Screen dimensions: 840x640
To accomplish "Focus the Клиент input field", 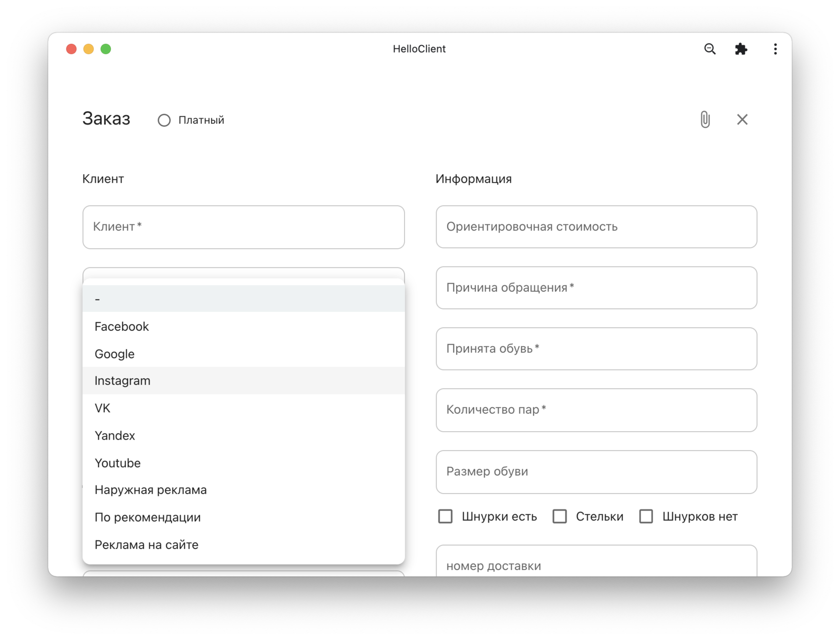I will coord(243,227).
